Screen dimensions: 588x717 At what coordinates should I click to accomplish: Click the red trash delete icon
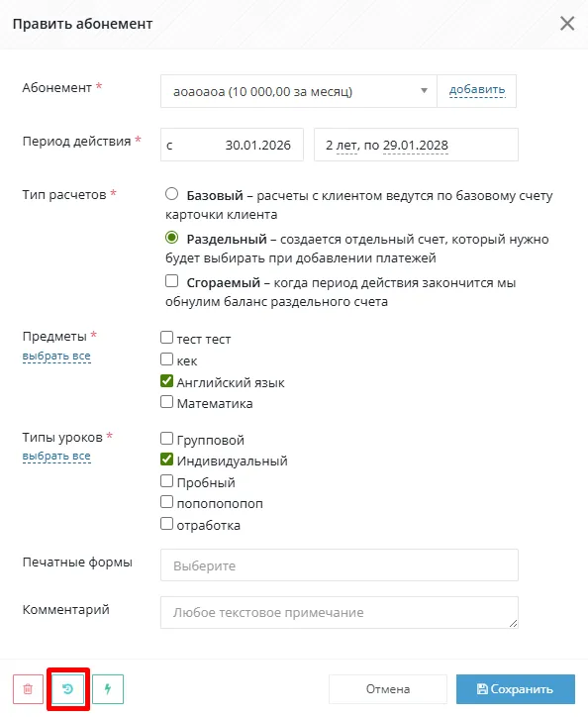[28, 688]
